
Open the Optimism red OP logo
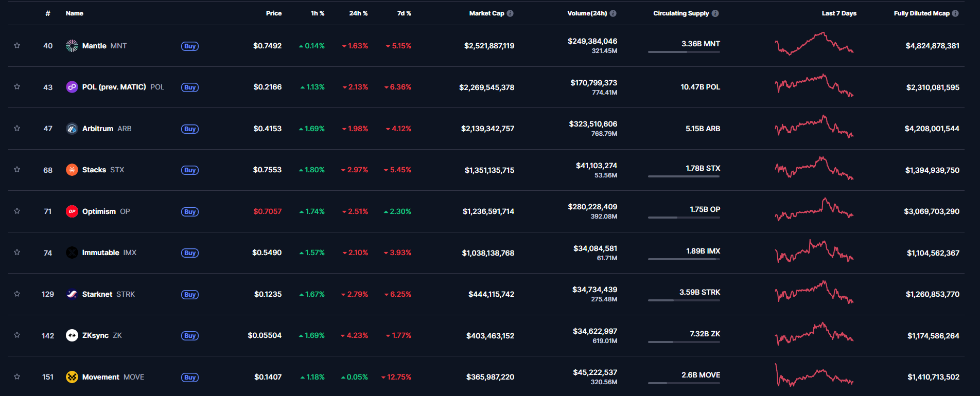(72, 211)
